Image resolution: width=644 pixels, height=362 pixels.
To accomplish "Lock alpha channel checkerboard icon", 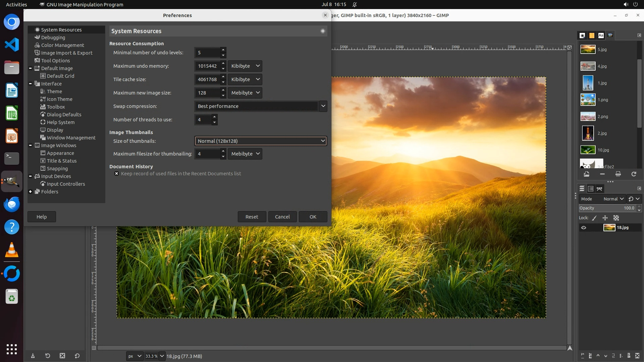I will (x=616, y=218).
